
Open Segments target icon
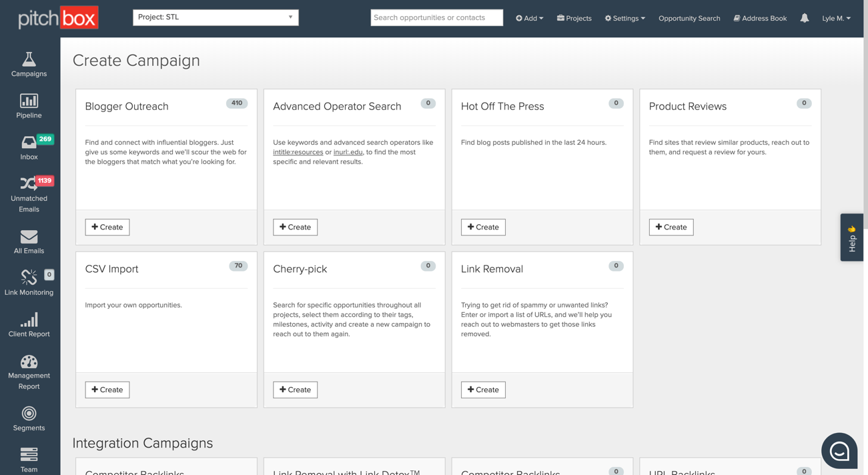click(x=29, y=414)
